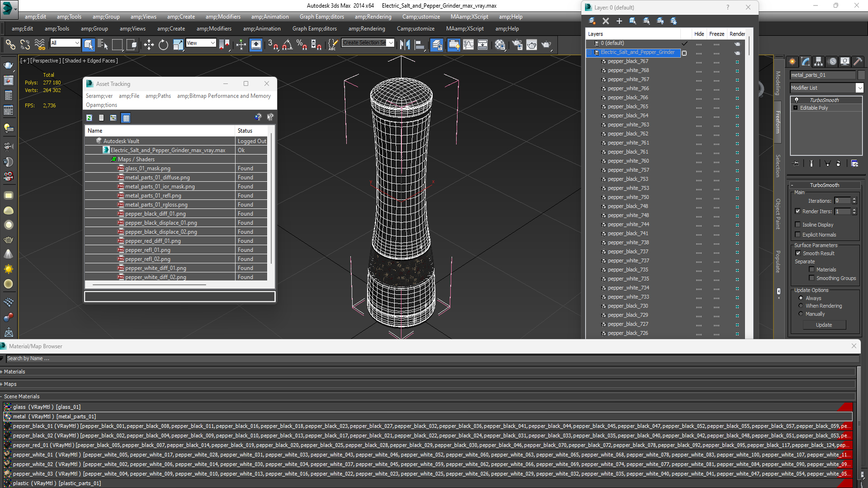Toggle the 3D Snaps icon
Viewport: 868px width, 488px height.
pyautogui.click(x=273, y=44)
